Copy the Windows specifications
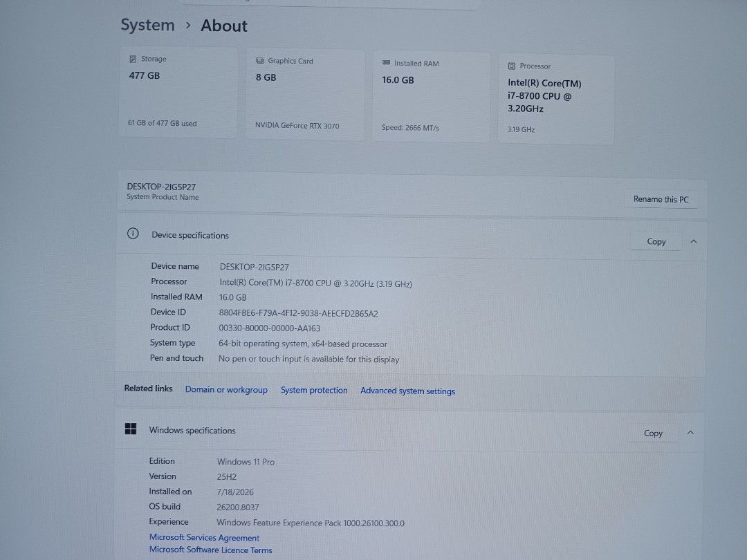The width and height of the screenshot is (747, 560). (x=653, y=433)
